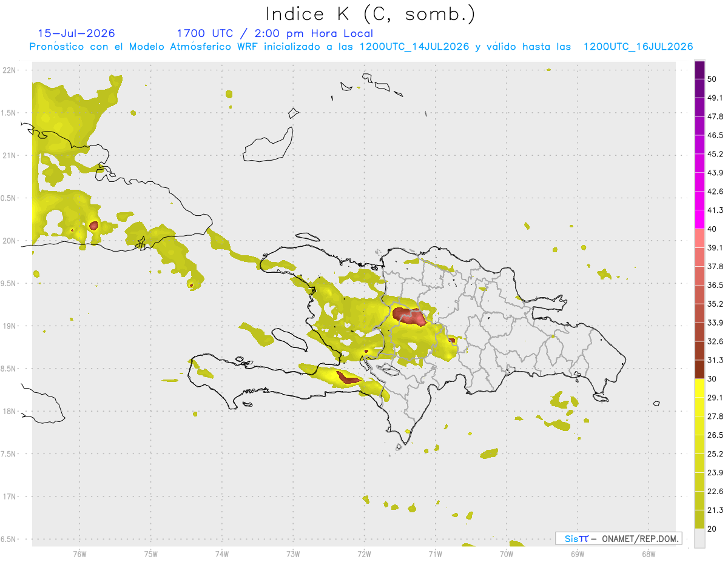The height and width of the screenshot is (562, 728).
Task: Click the colorbar label "26.5"
Action: pos(716,435)
